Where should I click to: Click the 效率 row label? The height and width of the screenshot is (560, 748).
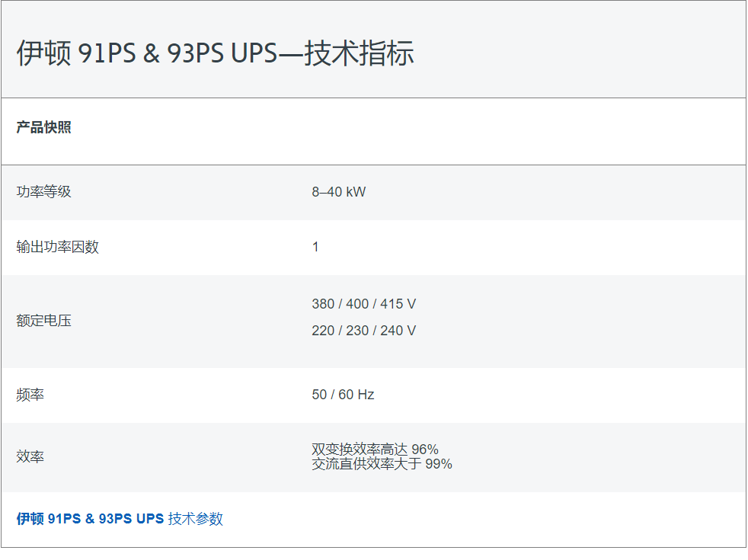[30, 456]
